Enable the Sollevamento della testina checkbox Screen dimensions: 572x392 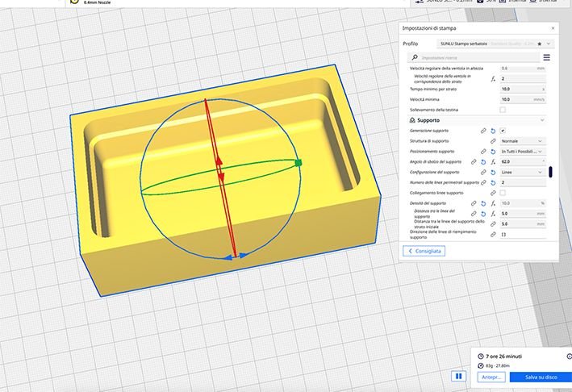tap(503, 110)
